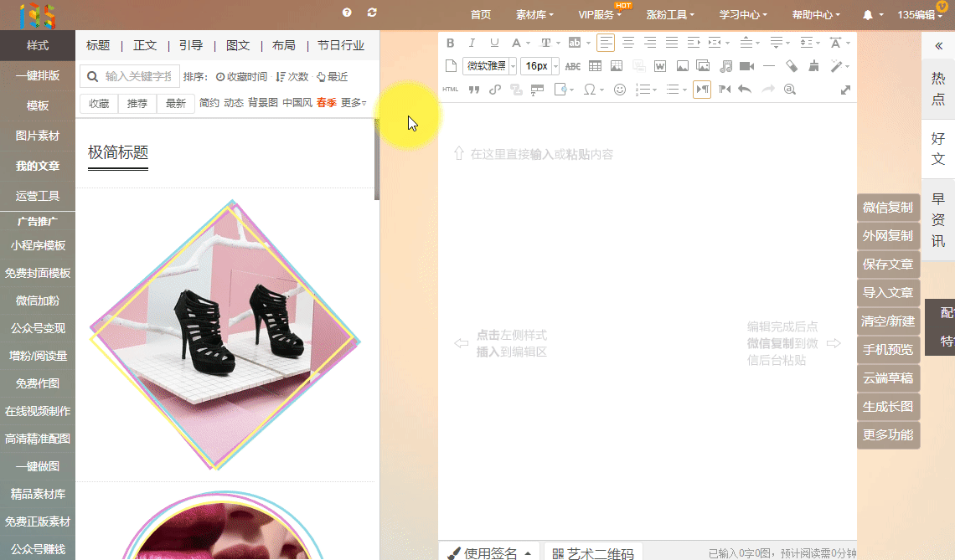This screenshot has width=955, height=560.
Task: Toggle underline text style
Action: tap(494, 43)
